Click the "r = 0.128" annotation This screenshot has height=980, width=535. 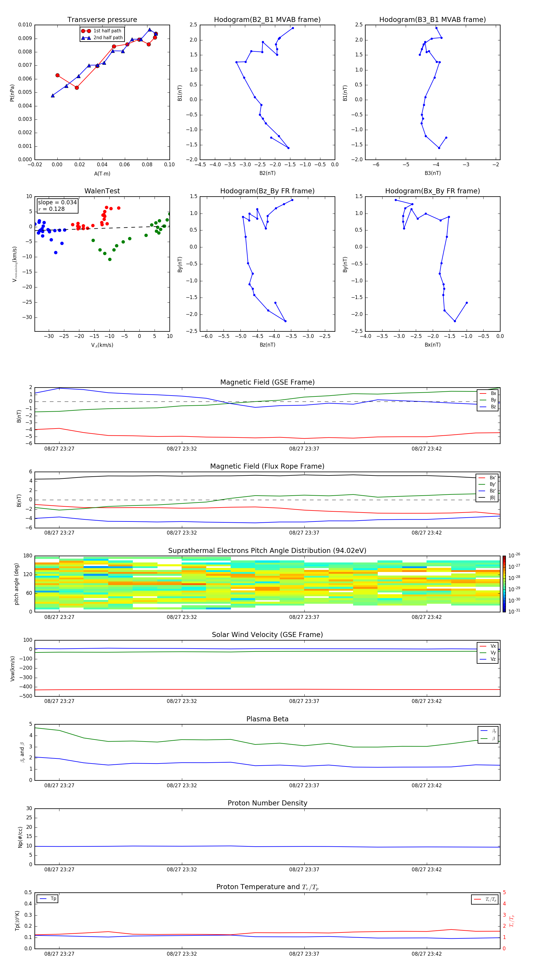click(x=51, y=209)
